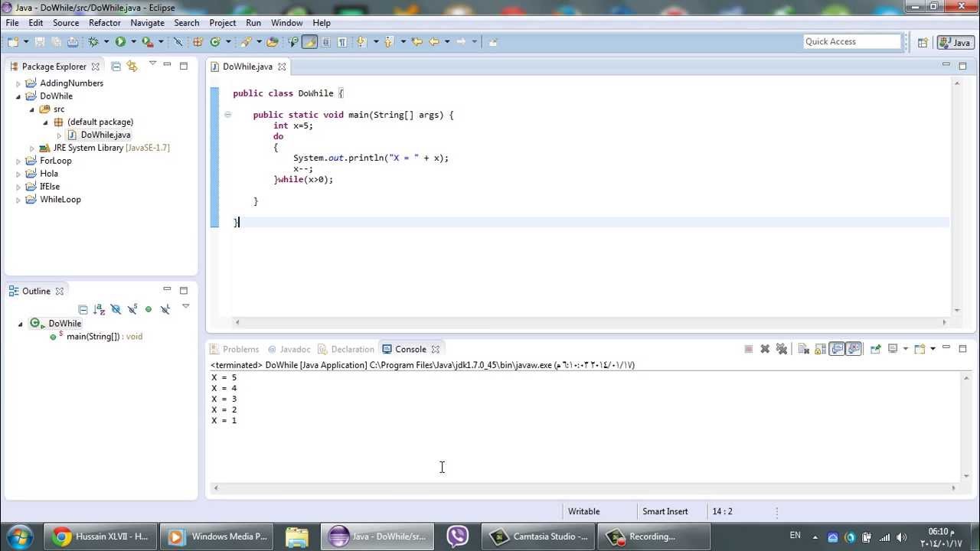Click the Next Annotation toolbar icon
The image size is (980, 551).
coord(361,42)
